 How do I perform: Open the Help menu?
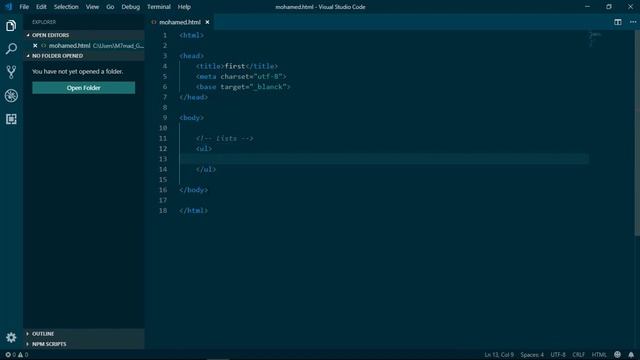tap(184, 7)
